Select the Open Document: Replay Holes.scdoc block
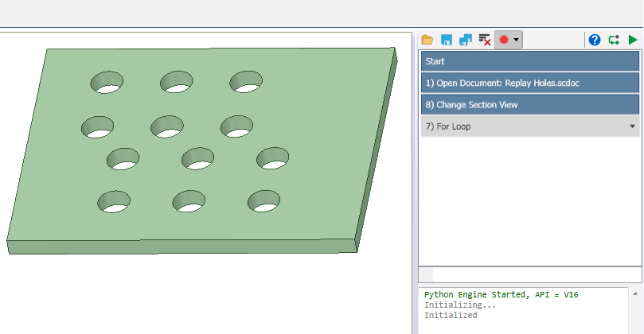The height and width of the screenshot is (334, 644). click(x=530, y=83)
